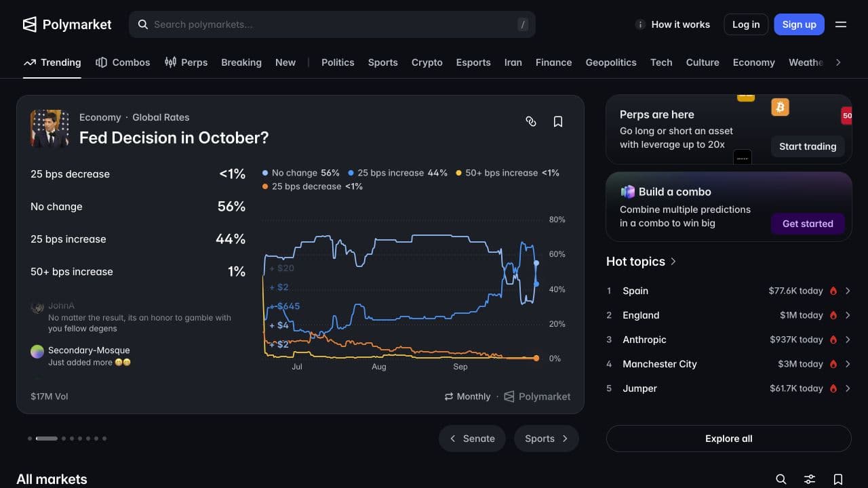Click the search magnifier icon in header
Screen dimensions: 868x488
click(143, 24)
